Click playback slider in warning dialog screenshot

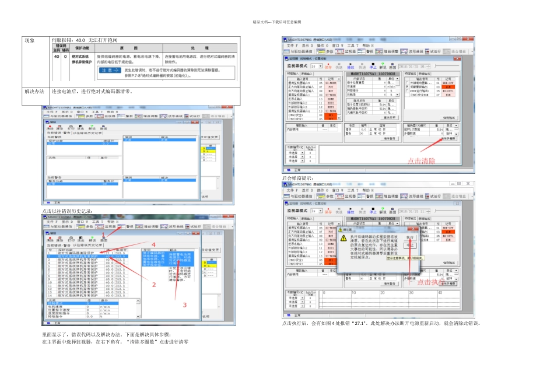coord(447,211)
